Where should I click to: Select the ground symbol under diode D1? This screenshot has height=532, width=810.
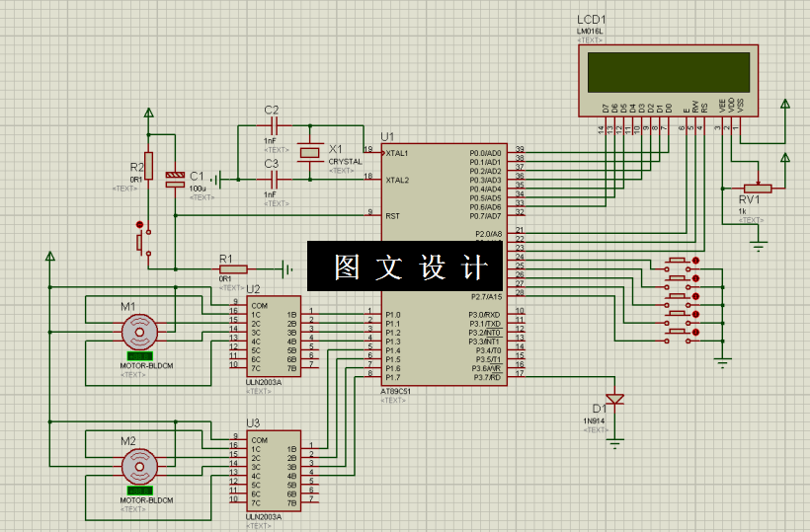point(614,444)
